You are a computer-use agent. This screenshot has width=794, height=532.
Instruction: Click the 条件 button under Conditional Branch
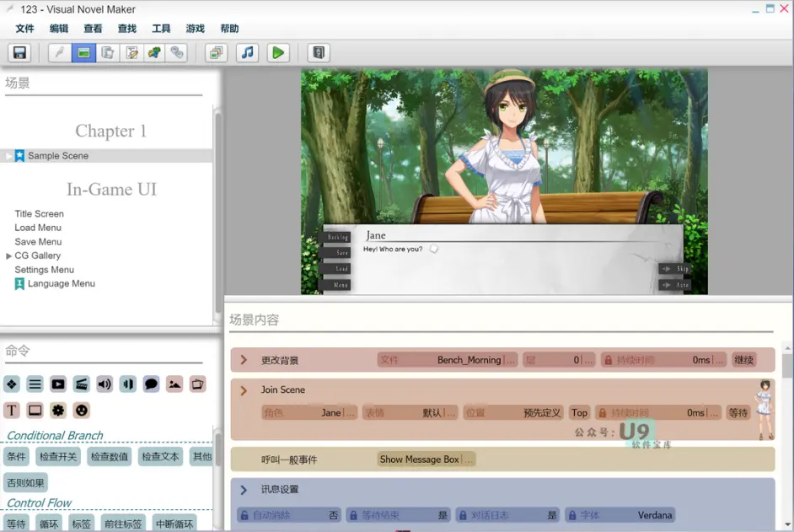16,456
